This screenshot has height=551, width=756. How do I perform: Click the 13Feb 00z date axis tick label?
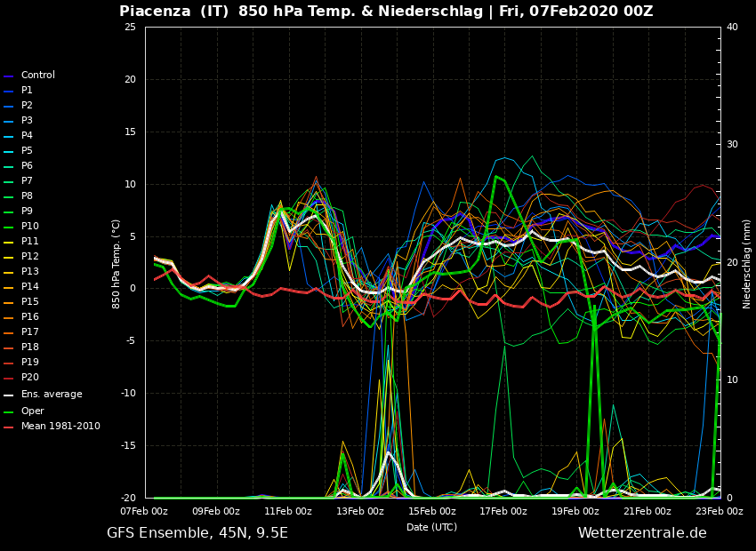[360, 511]
